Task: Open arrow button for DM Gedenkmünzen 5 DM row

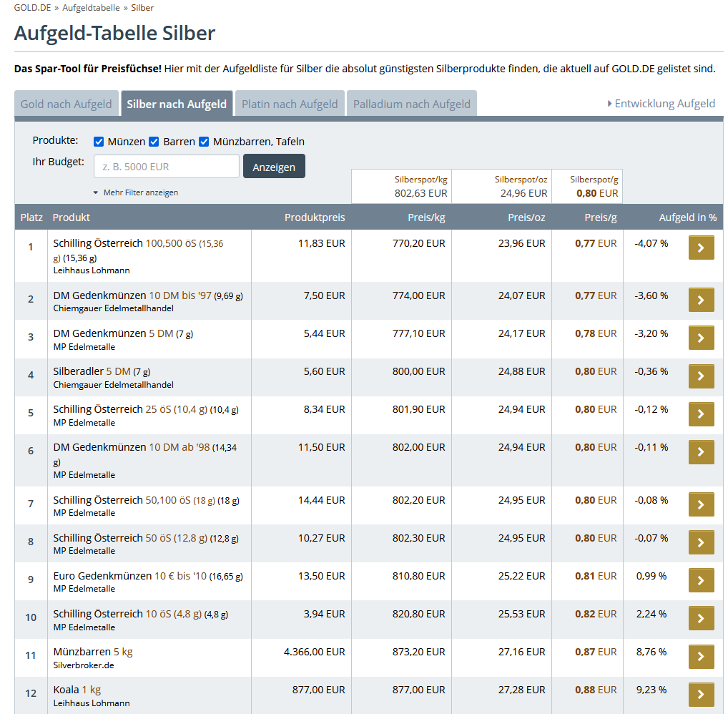Action: 701,338
